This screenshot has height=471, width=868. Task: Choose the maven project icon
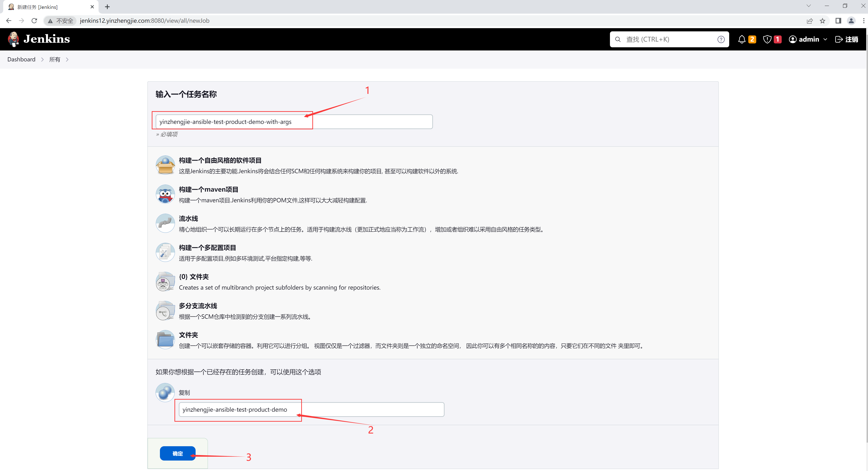pos(165,194)
